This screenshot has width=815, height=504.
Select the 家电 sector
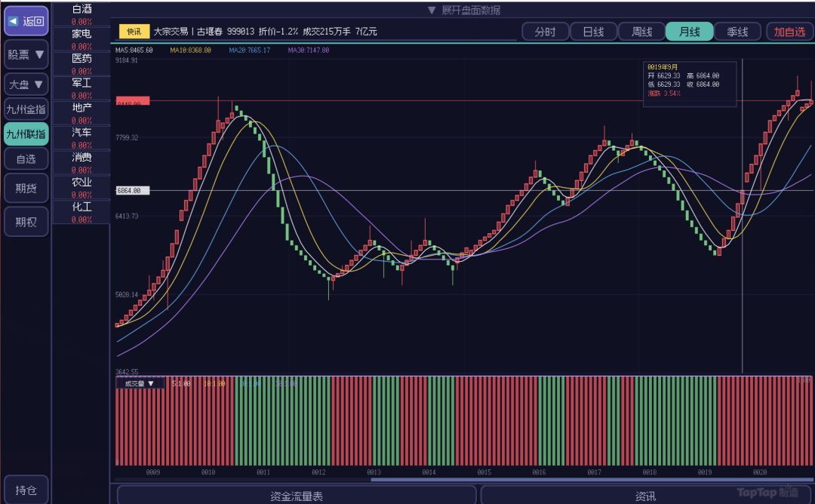click(81, 39)
